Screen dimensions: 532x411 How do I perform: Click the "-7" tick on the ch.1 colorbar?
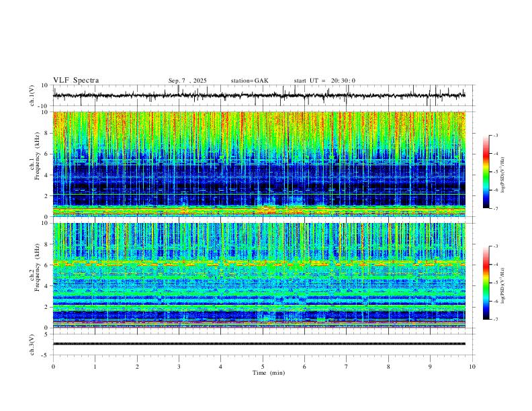(x=495, y=209)
